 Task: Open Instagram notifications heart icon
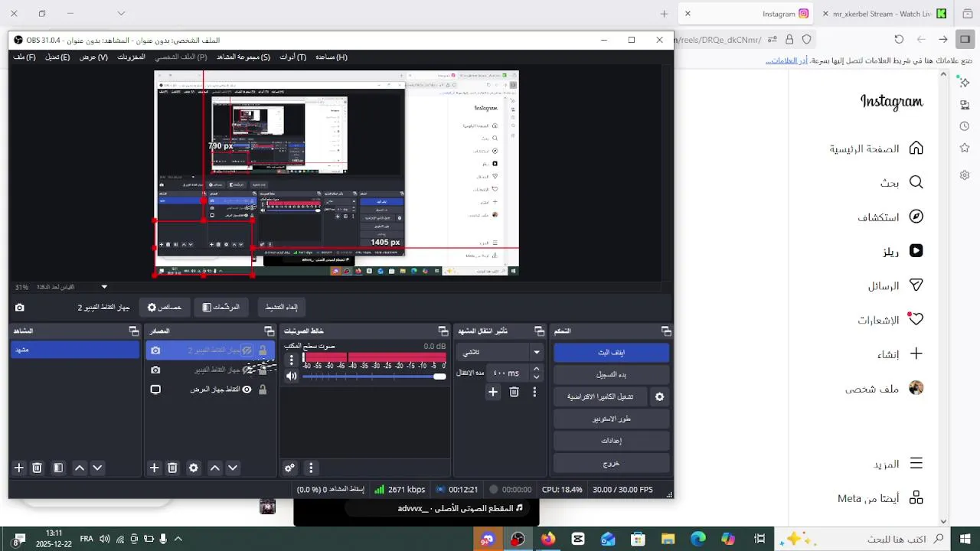[916, 319]
